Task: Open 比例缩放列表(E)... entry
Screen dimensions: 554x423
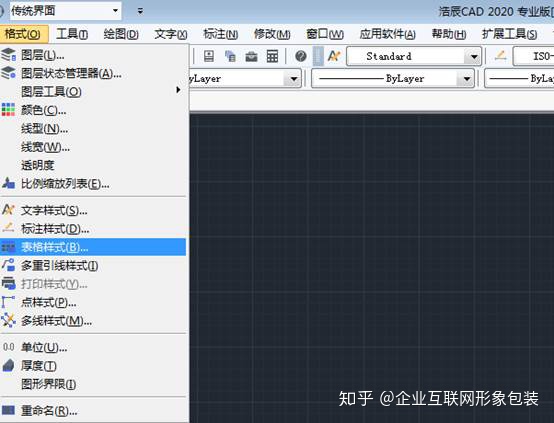Action: tap(93, 183)
